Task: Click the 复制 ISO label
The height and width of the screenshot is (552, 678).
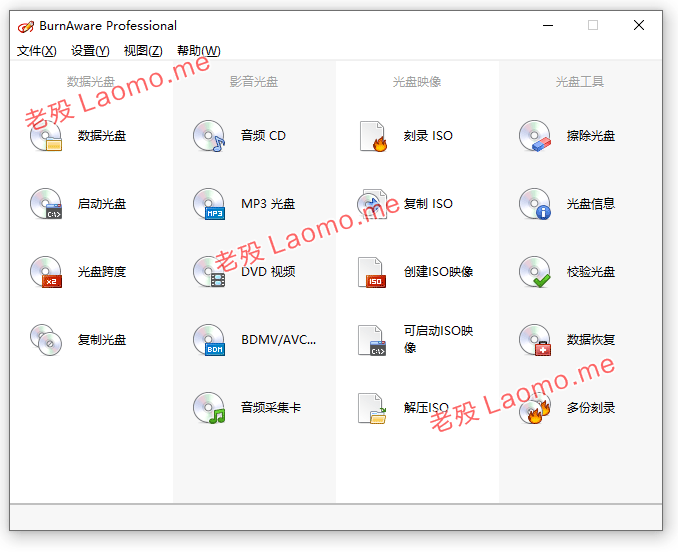Action: [428, 204]
